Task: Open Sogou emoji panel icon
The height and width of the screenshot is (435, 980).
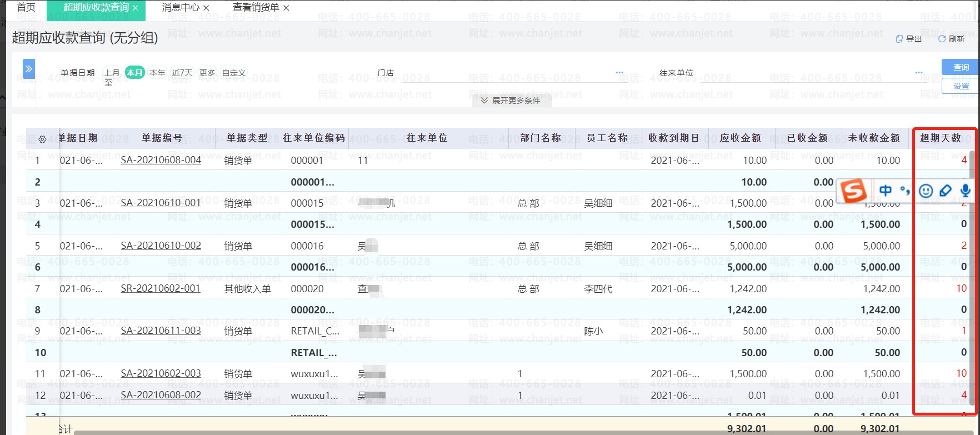Action: pyautogui.click(x=926, y=191)
